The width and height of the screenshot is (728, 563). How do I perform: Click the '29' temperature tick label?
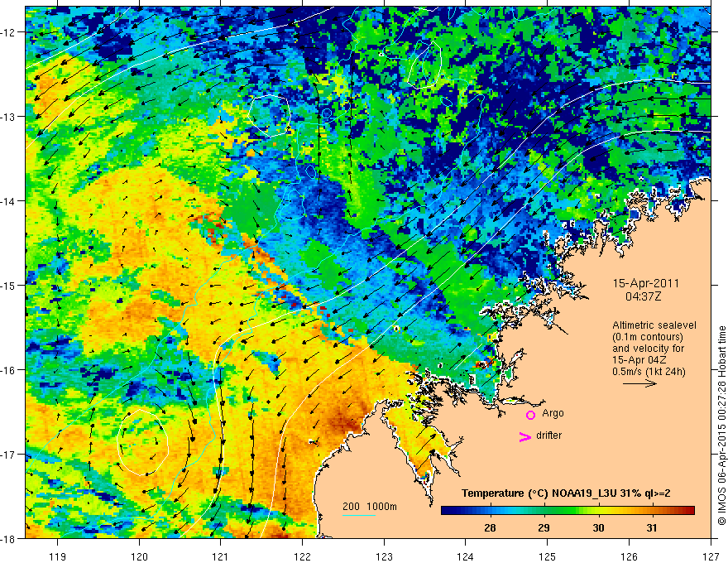[544, 527]
